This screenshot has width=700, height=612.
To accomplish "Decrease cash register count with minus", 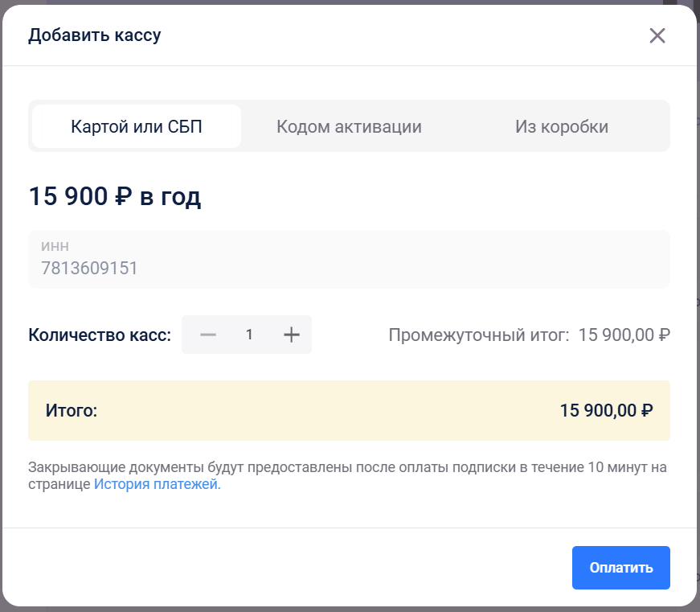I will 208,335.
